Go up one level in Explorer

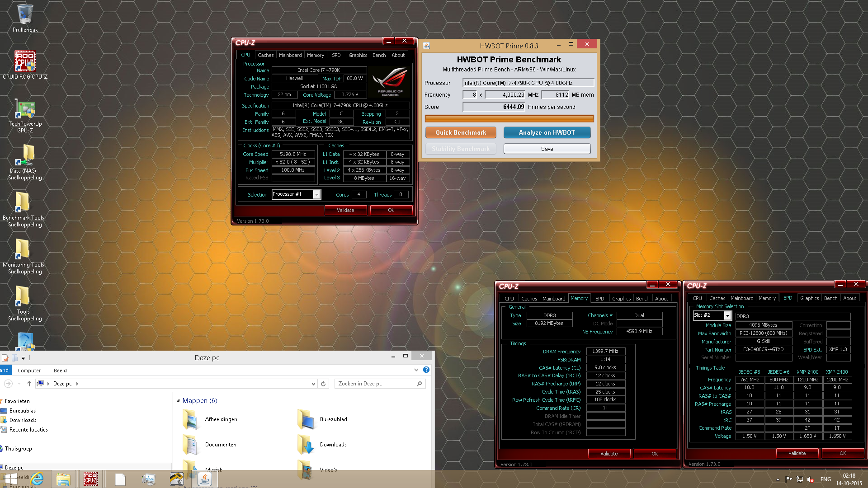(29, 384)
